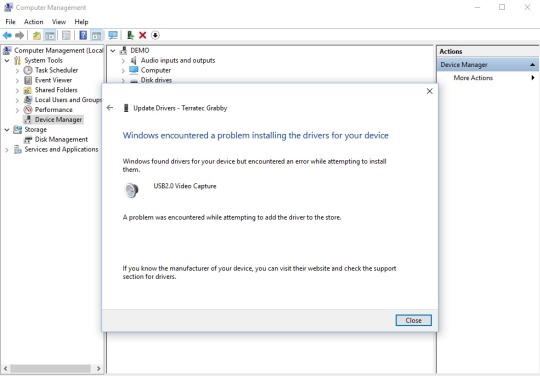
Task: Click the Update driver toolbar icon
Action: (x=130, y=35)
